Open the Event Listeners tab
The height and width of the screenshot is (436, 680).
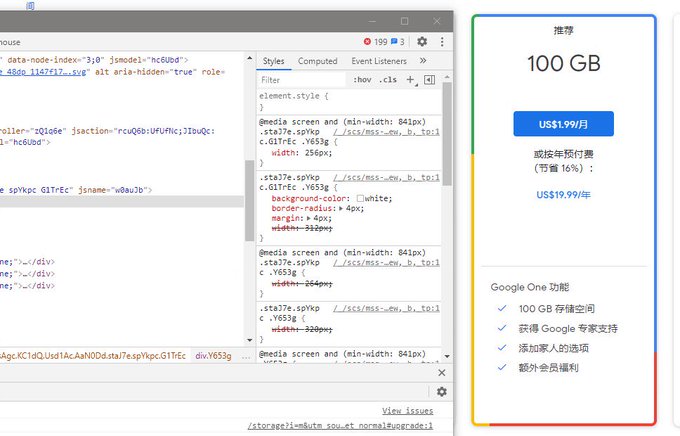coord(379,61)
